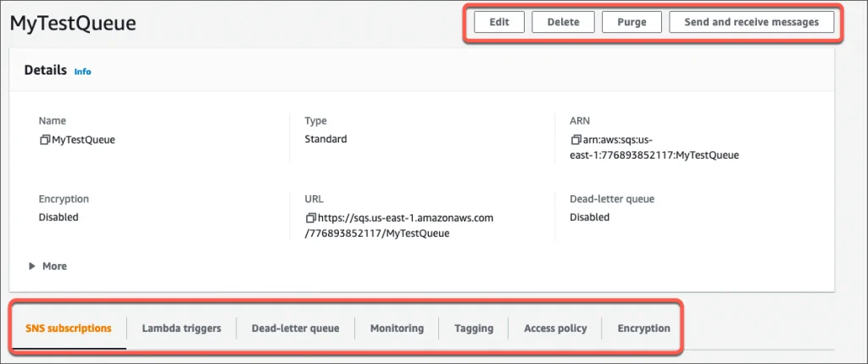Open the Dead-letter queue tab

point(295,328)
